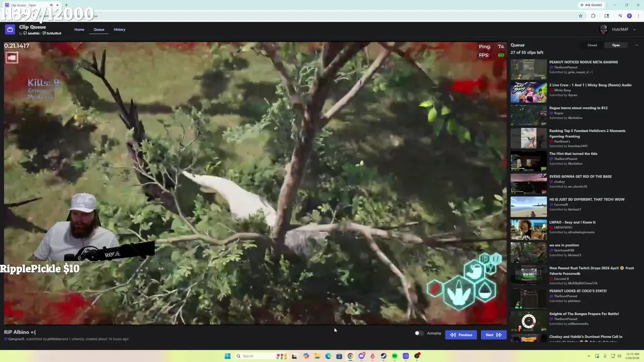Switch the queue to Closed

592,45
